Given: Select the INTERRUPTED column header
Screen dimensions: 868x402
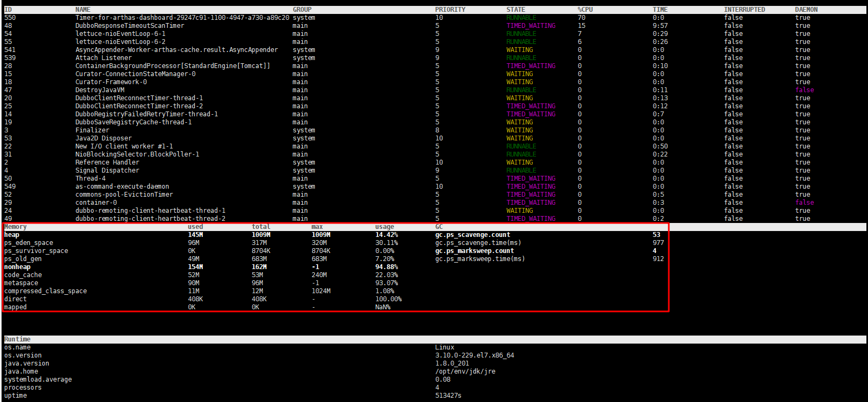Looking at the screenshot, I should (x=744, y=10).
